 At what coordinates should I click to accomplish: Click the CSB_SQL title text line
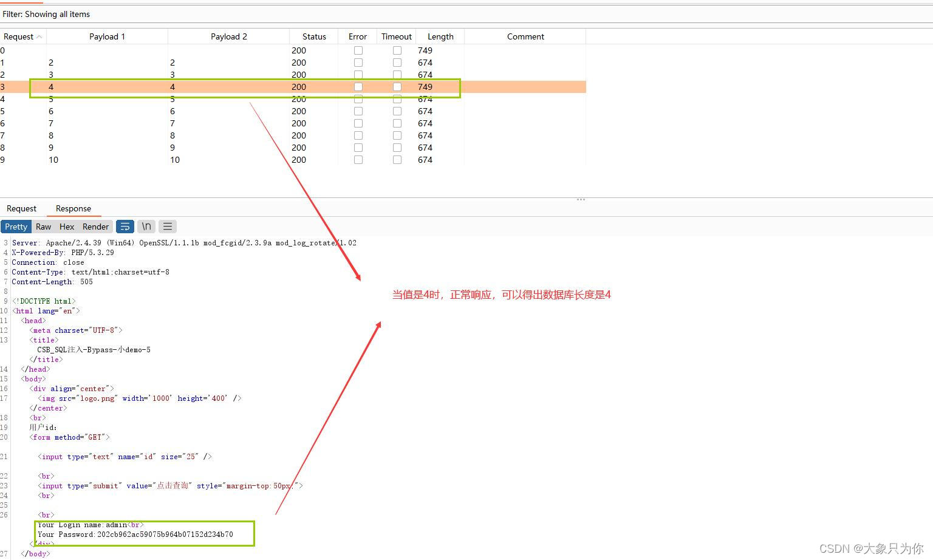[94, 350]
